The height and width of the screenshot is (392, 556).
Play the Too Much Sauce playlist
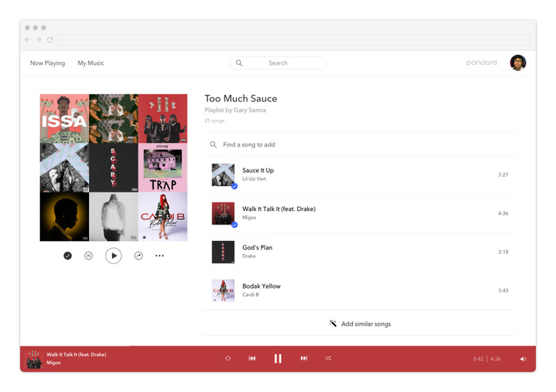(113, 256)
